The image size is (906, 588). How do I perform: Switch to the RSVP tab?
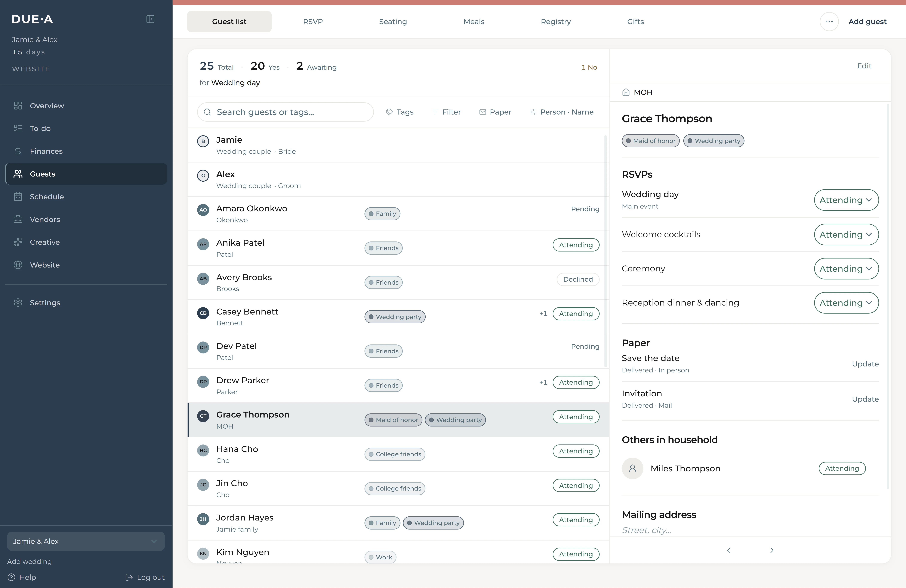[313, 22]
